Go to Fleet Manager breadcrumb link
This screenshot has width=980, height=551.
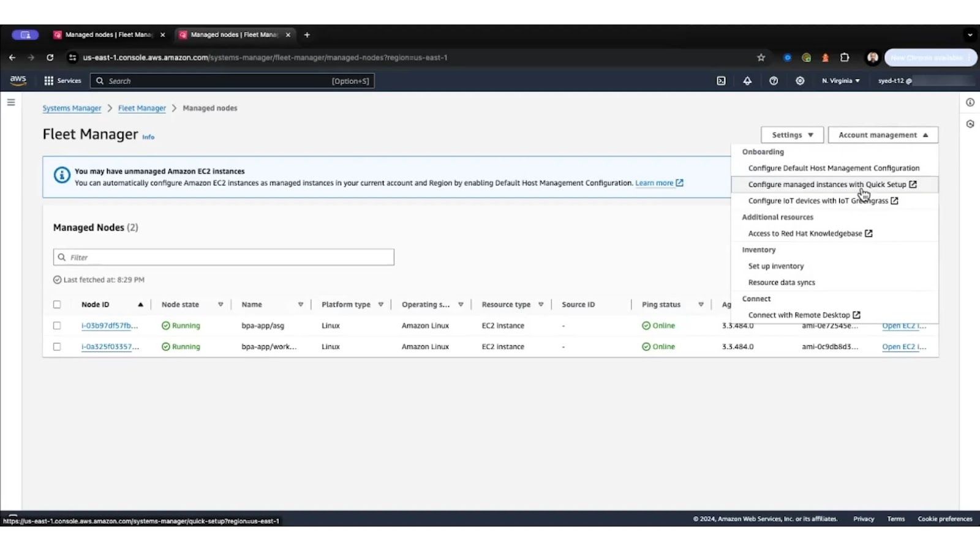(142, 108)
